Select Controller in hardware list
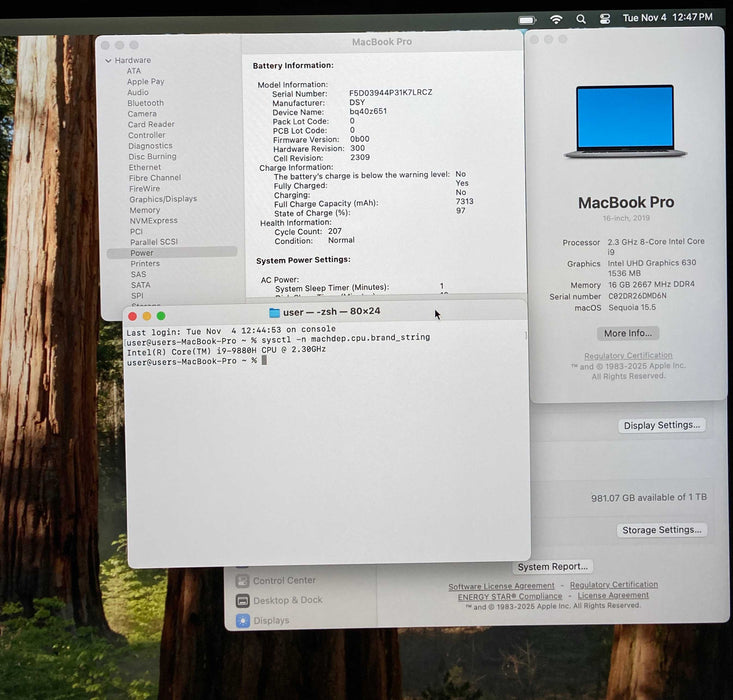Viewport: 733px width, 700px height. (147, 135)
